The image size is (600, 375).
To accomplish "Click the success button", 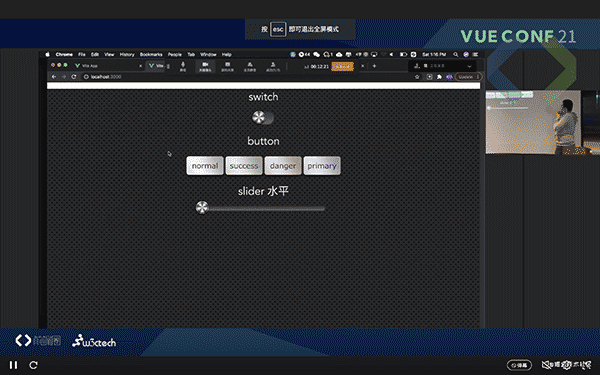I will (x=244, y=166).
